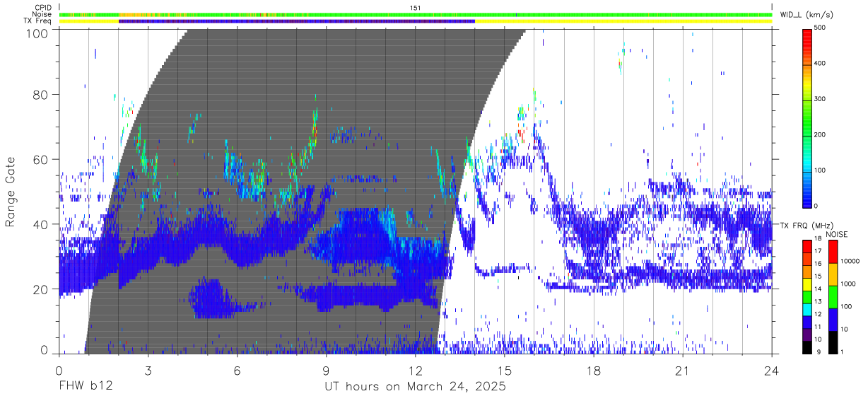Image resolution: width=868 pixels, height=401 pixels.
Task: Click the 400 tick on width colorbar
Action: pos(820,63)
